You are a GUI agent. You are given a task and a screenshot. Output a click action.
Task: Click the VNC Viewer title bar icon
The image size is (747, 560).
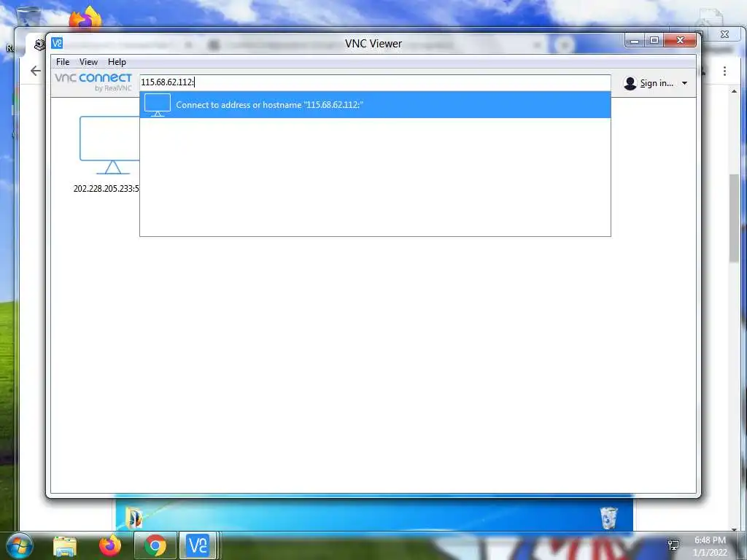coord(57,43)
